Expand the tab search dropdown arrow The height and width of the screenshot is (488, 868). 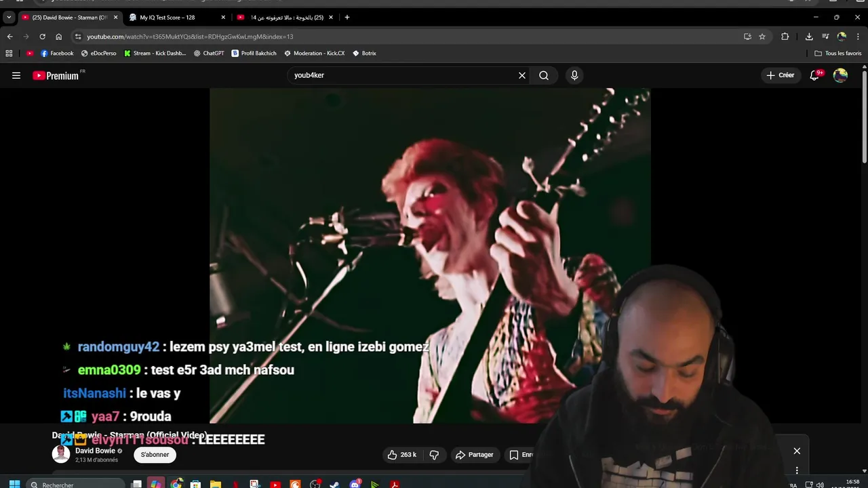pyautogui.click(x=9, y=17)
